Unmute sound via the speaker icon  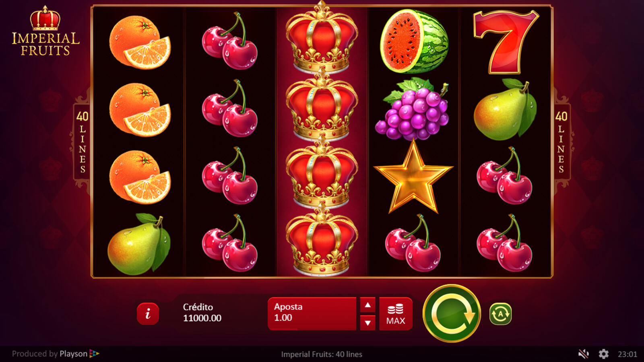tap(583, 354)
